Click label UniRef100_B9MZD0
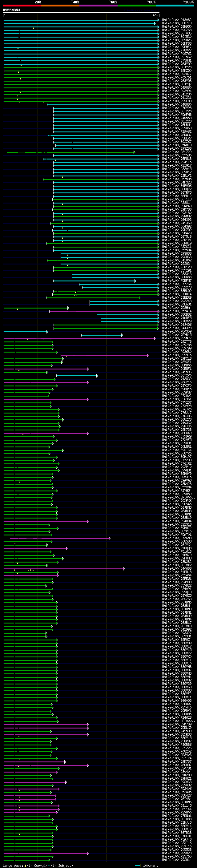 coord(177,71)
